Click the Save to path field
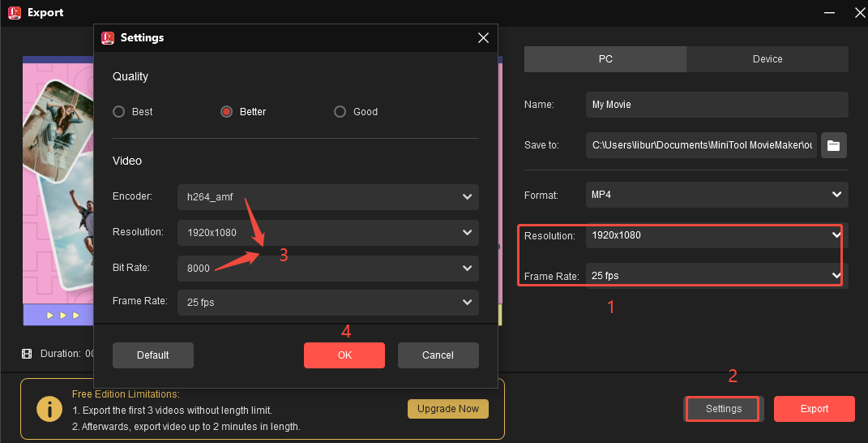Image resolution: width=868 pixels, height=443 pixels. coord(701,145)
